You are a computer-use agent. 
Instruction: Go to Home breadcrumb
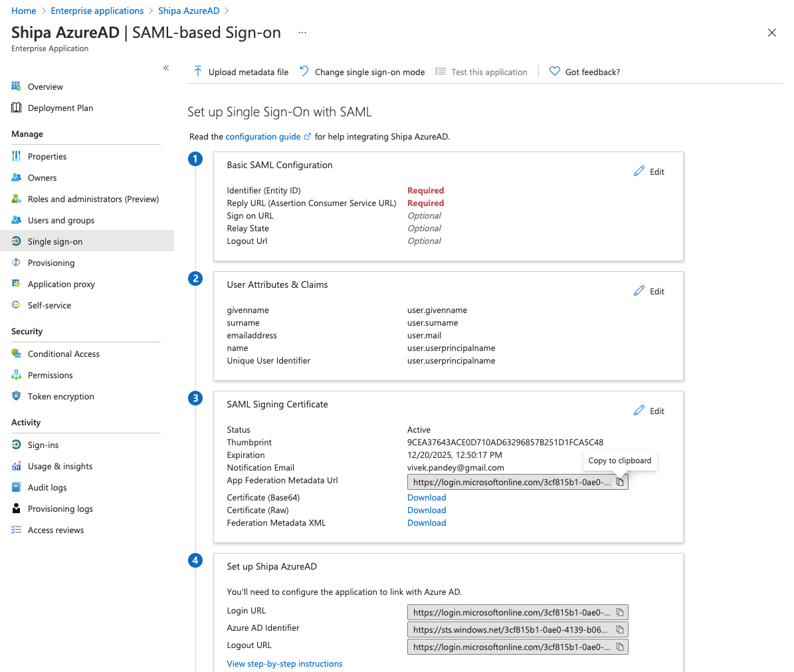[24, 11]
